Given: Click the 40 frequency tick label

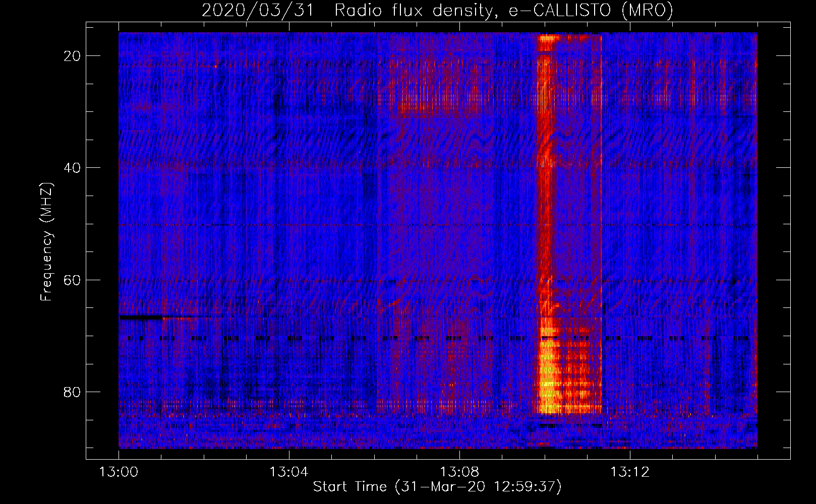Looking at the screenshot, I should pos(73,168).
